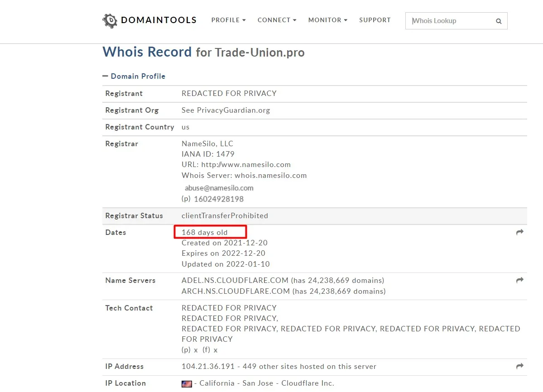Screen dimensions: 543x392
Task: Click the 'See PrivacyGuardian.org' value
Action: [226, 110]
